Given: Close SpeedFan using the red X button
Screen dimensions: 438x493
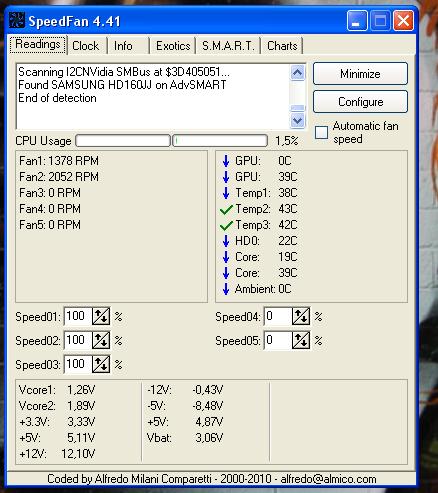Looking at the screenshot, I should (403, 21).
